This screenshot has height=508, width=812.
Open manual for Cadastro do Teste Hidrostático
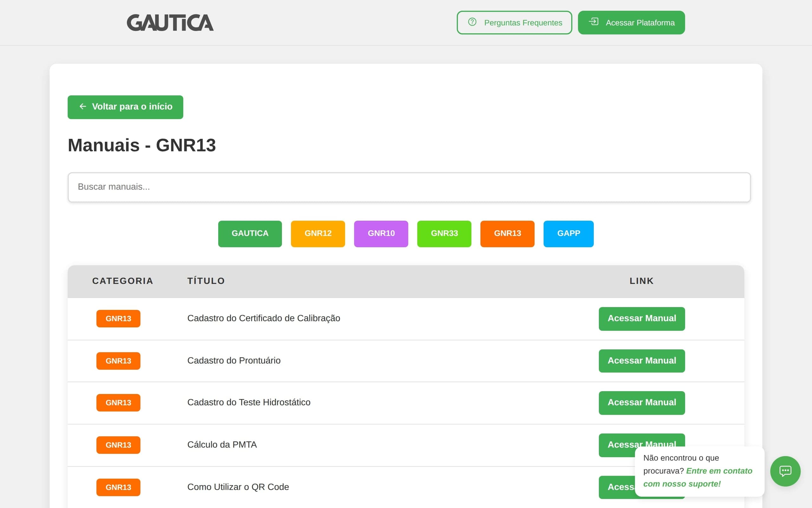[642, 403]
